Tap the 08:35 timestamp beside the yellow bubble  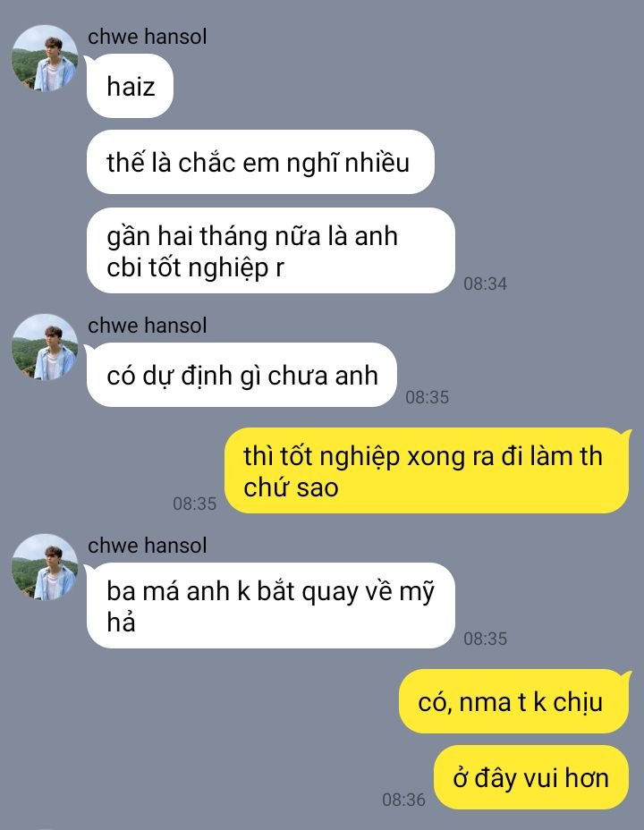click(195, 504)
